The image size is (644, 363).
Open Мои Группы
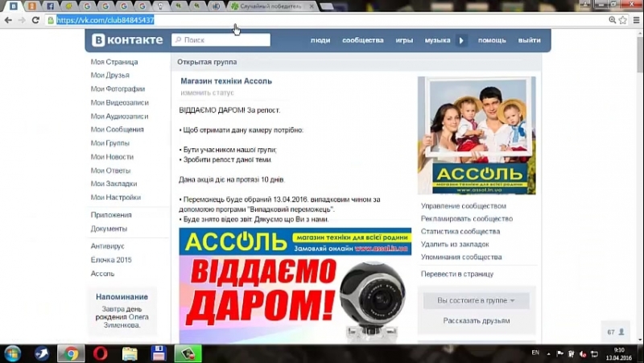click(x=110, y=143)
